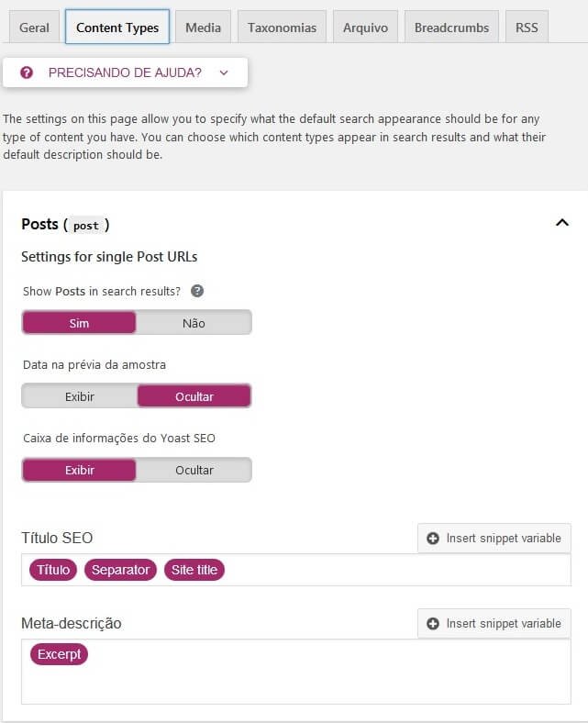Image resolution: width=588 pixels, height=723 pixels.
Task: Open the Breadcrumbs tab
Action: click(451, 28)
